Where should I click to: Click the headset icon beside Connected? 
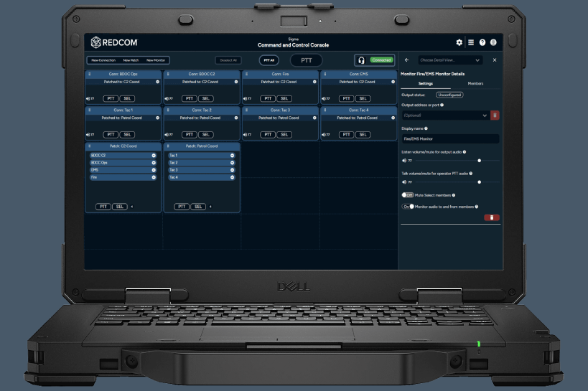[362, 60]
